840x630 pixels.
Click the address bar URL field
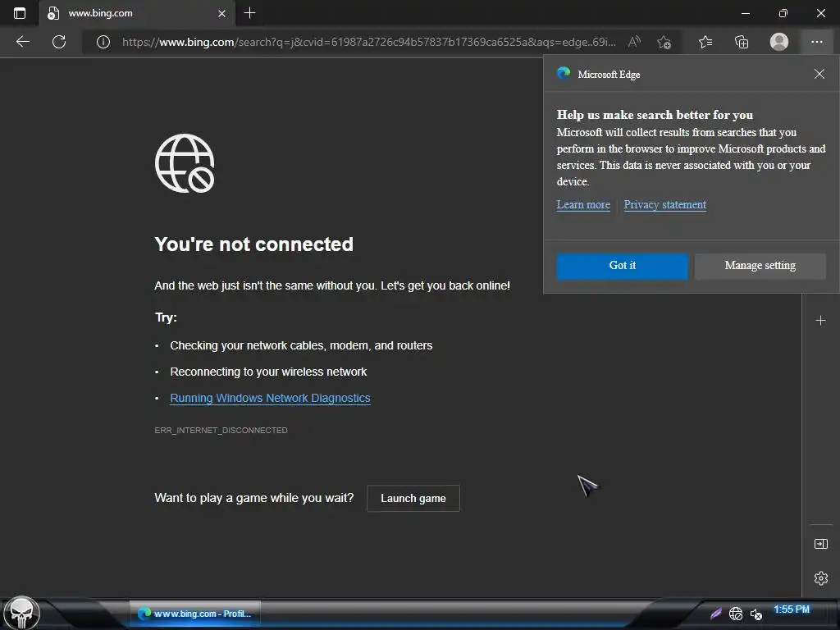pyautogui.click(x=368, y=42)
